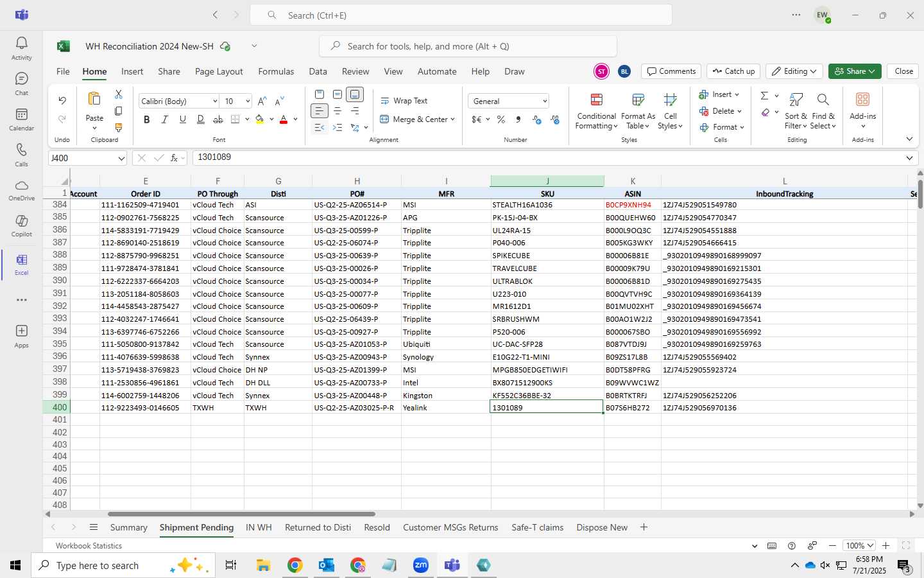Open the Review ribbon tab

[355, 71]
